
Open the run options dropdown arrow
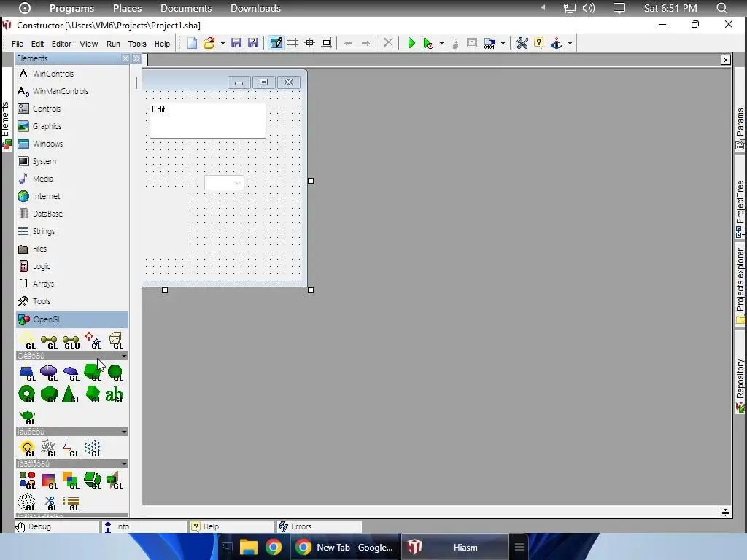tap(441, 43)
